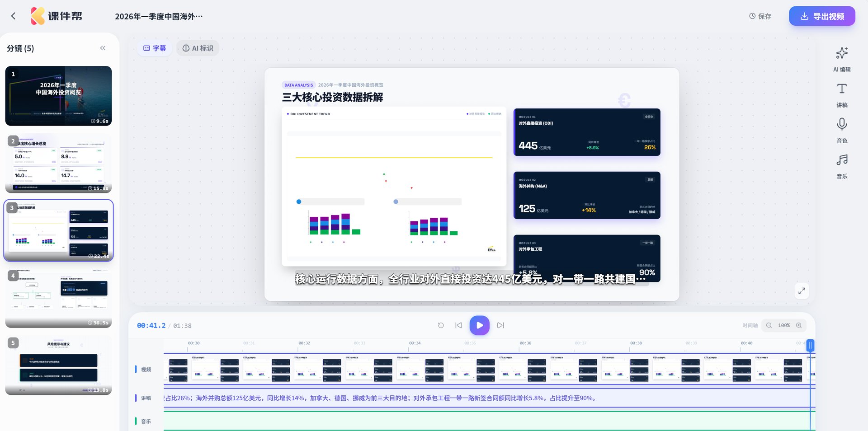Open the 音乐 music tool
868x431 pixels.
pyautogui.click(x=842, y=166)
